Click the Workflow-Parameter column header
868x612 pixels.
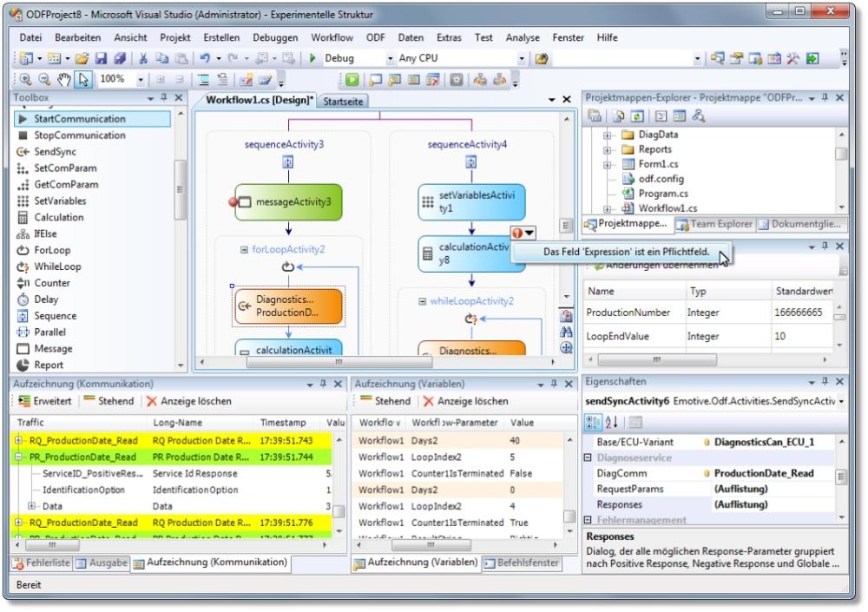(457, 423)
